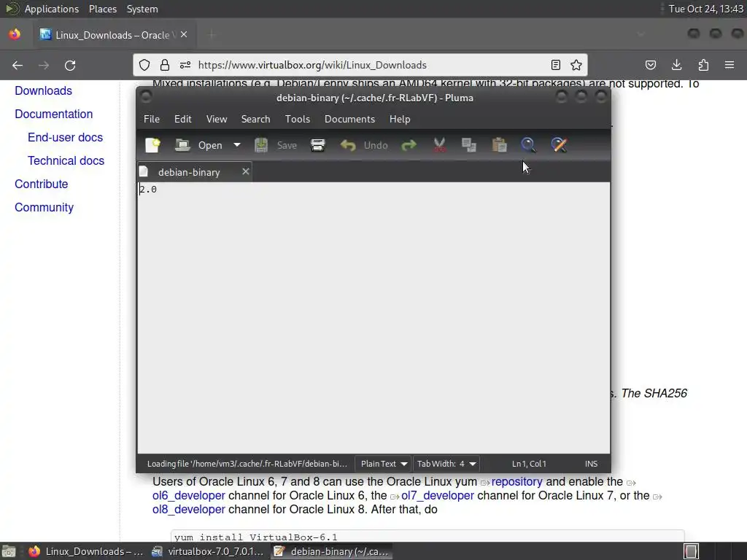Close the debian-binary tab
Screen dimensions: 747x560
[246, 171]
